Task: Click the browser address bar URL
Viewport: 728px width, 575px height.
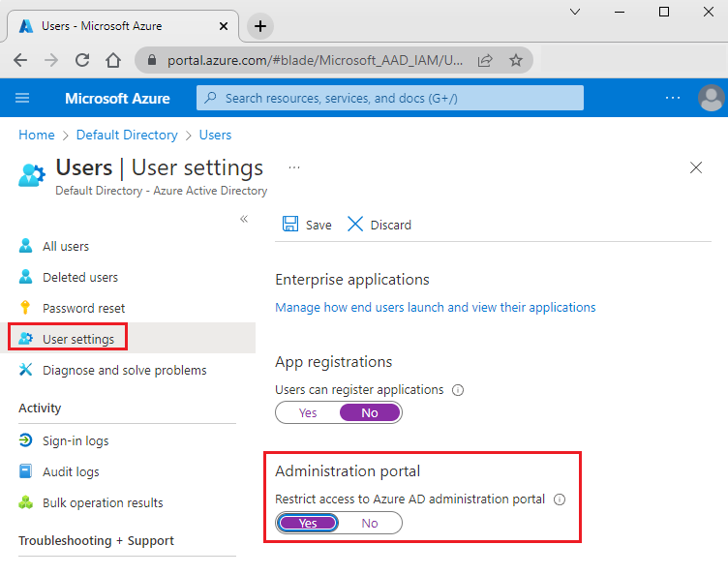Action: (315, 60)
